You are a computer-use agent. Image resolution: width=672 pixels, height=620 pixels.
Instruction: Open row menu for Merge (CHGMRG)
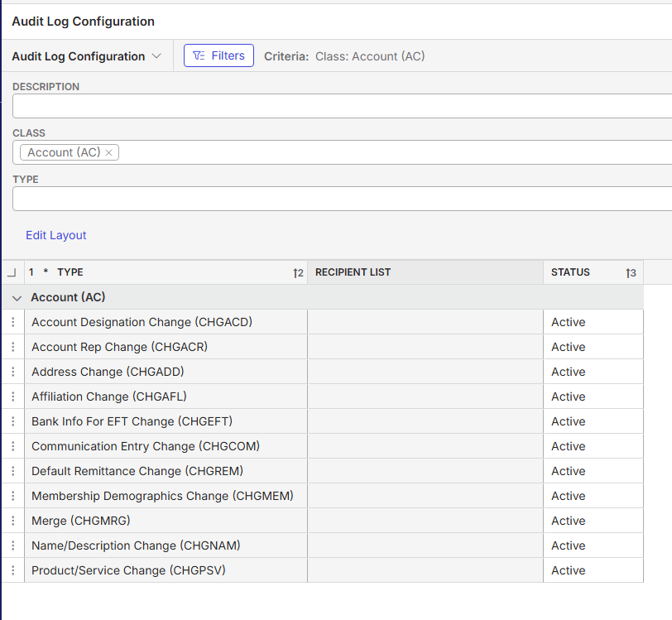click(13, 521)
